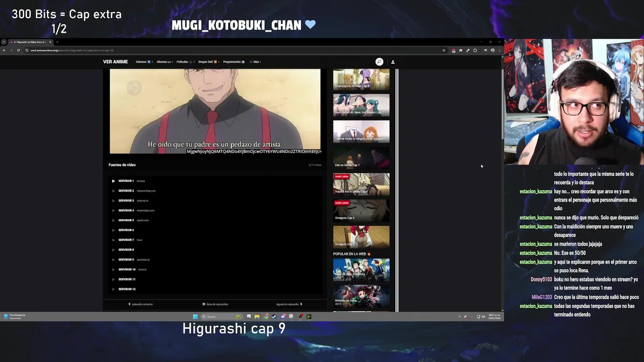
Task: Expand the Idiomas dropdown menu
Action: pos(165,62)
